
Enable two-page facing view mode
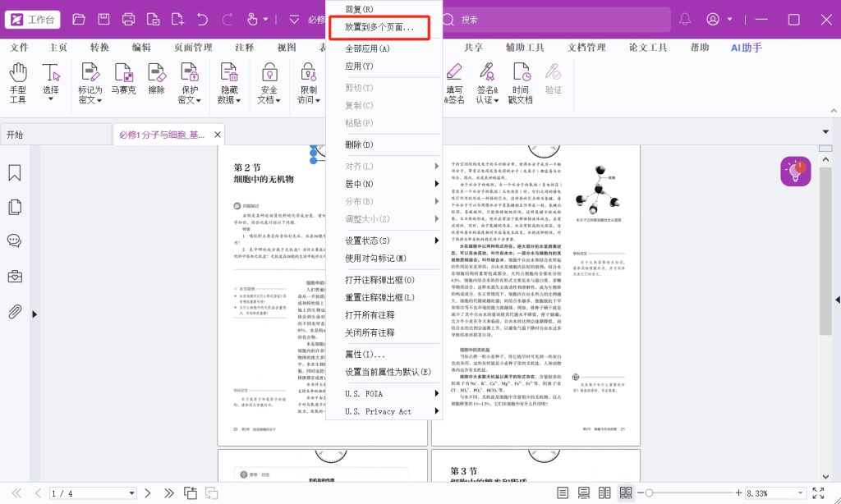[605, 493]
